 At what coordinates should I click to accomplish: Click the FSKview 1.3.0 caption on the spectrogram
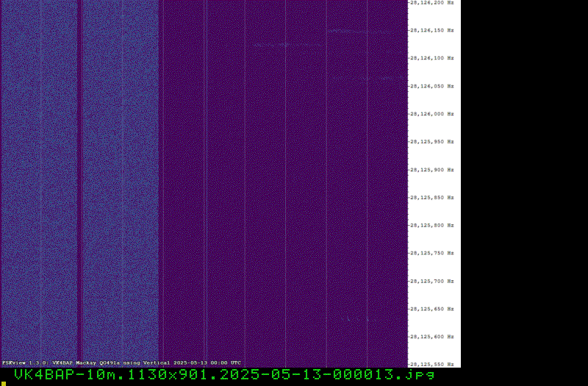point(121,363)
